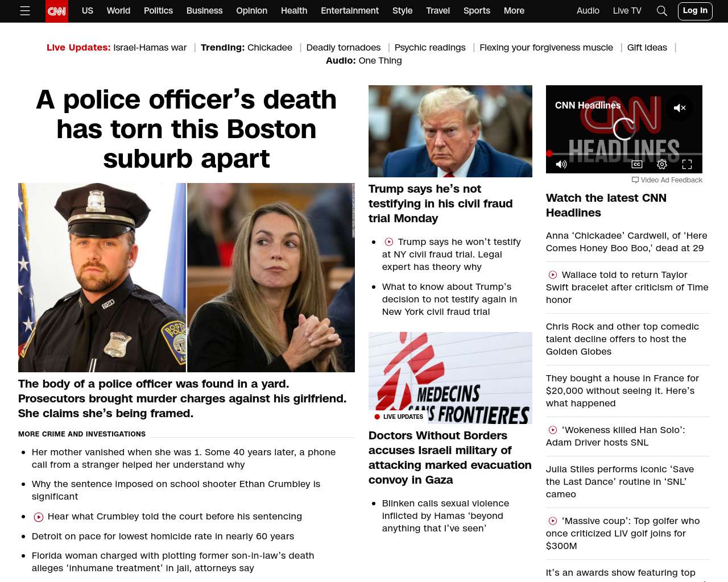This screenshot has width=728, height=582.
Task: Click the LIVE UPDATES badge
Action: coord(398,417)
